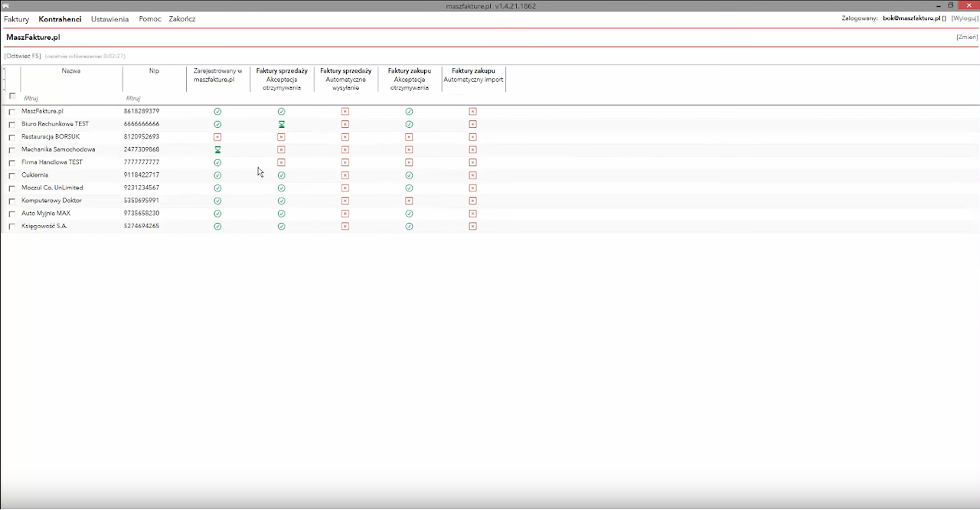Screen dimensions: 980x510
Task: Click the automatic import X icon for Auto Myjnia MAX
Action: pos(473,214)
